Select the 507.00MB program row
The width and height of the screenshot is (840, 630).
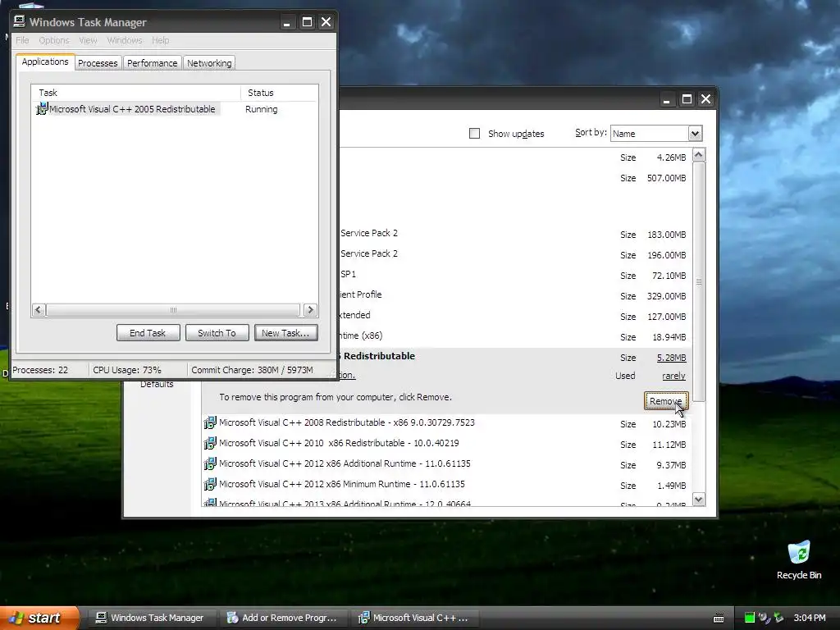pos(514,178)
